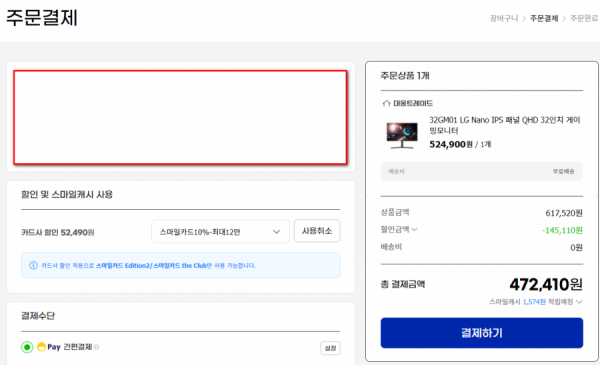Viewport: 600px width, 365px height.
Task: Go to 장바구니 breadcrumb step
Action: coord(504,18)
